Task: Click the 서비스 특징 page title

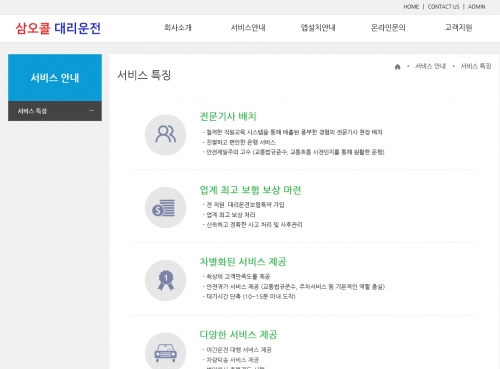Action: 144,75
